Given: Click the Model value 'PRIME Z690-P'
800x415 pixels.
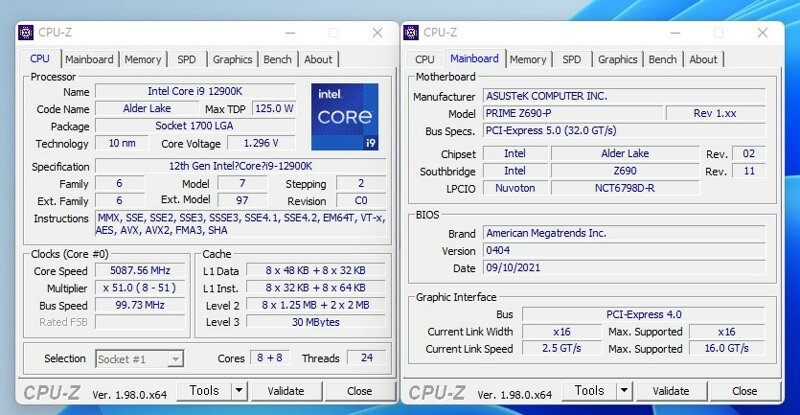Looking at the screenshot, I should [572, 113].
